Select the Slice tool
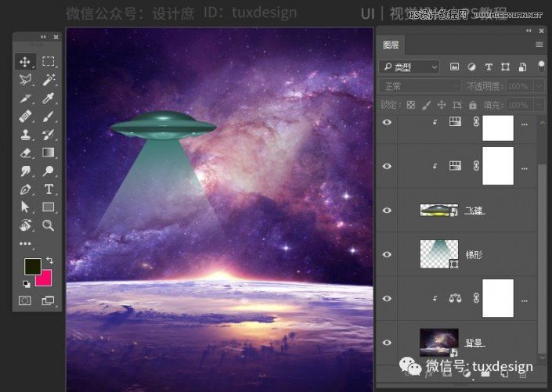Screen dimensions: 552x392 coord(25,99)
